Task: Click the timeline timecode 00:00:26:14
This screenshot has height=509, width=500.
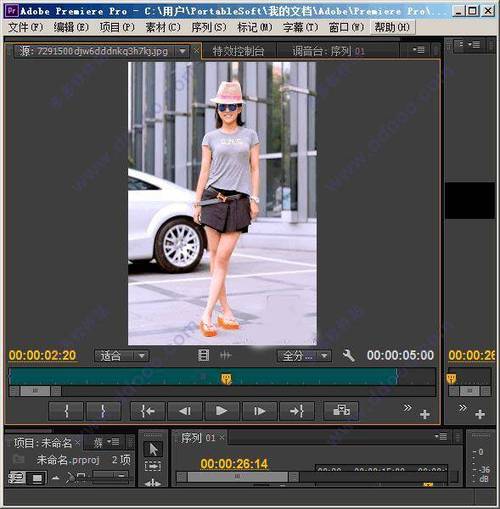Action: click(x=234, y=464)
